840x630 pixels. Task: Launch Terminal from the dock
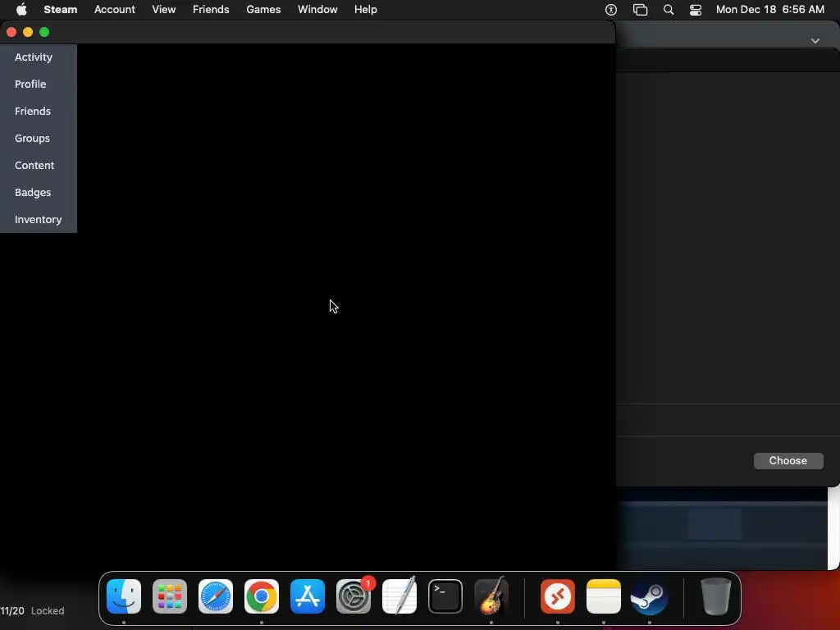(445, 596)
